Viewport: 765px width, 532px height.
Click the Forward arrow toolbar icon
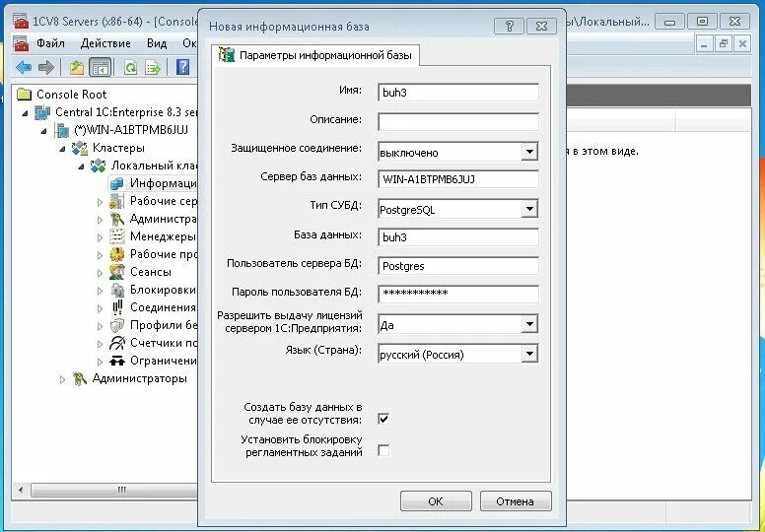pos(46,67)
